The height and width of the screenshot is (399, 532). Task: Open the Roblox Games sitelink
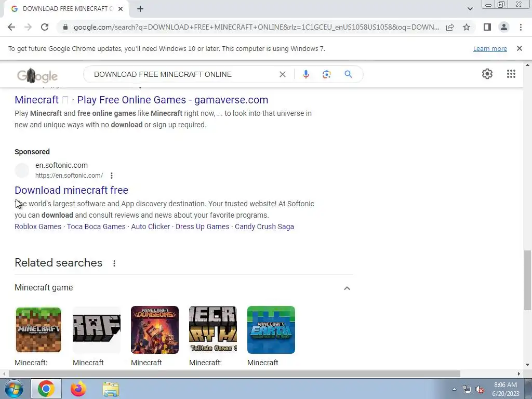pos(38,227)
